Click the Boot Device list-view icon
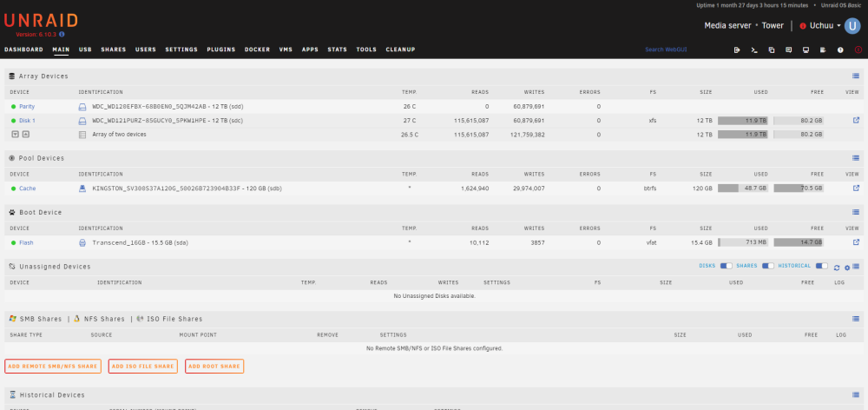This screenshot has width=868, height=410. pyautogui.click(x=856, y=212)
